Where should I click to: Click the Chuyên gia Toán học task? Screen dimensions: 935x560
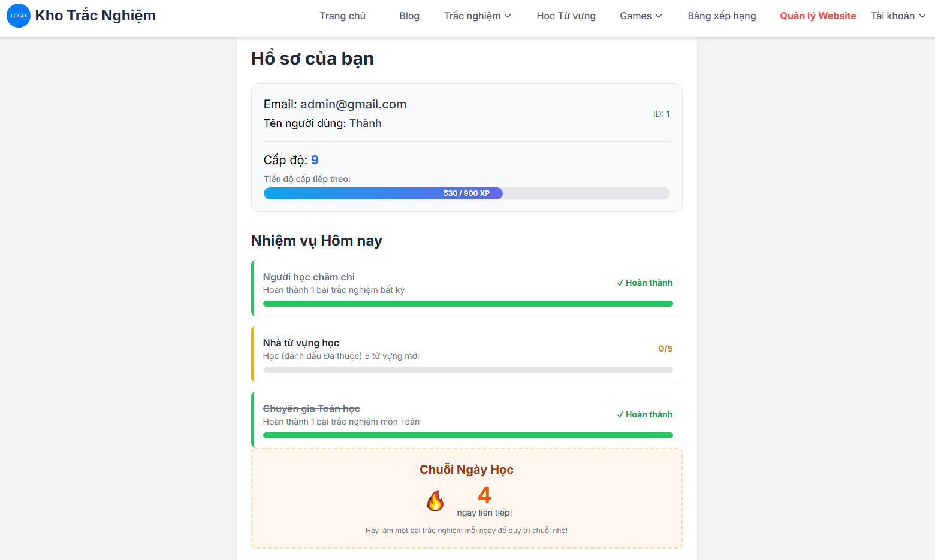point(311,409)
